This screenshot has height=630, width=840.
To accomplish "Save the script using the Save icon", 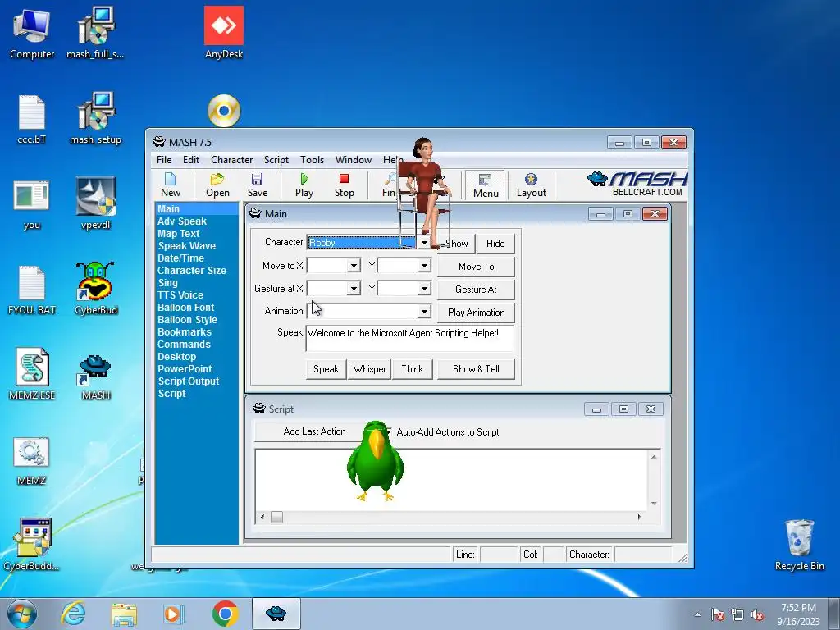I will [257, 185].
